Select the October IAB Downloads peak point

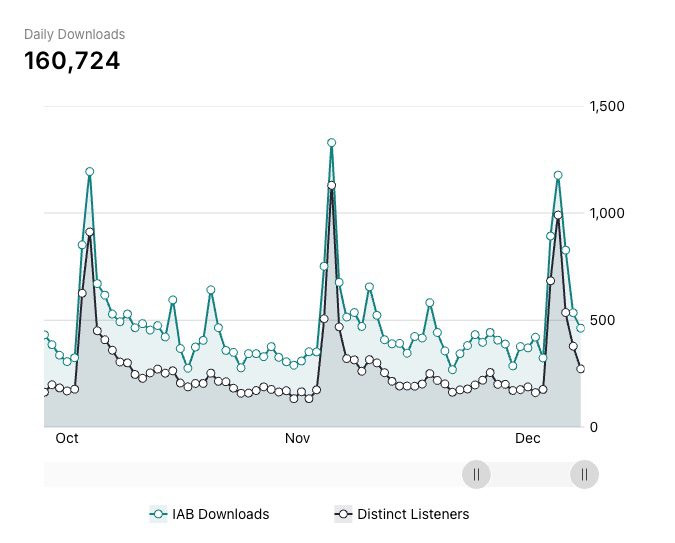click(90, 172)
